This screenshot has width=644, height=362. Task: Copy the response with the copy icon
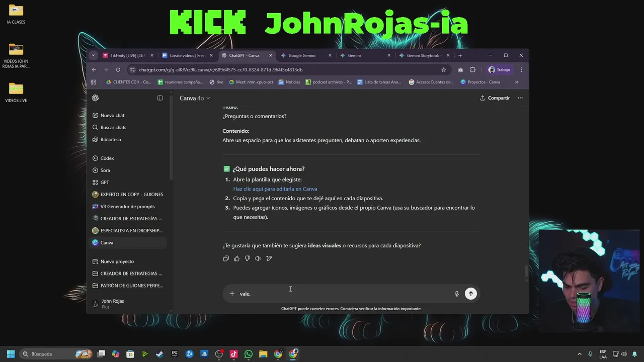point(226,258)
